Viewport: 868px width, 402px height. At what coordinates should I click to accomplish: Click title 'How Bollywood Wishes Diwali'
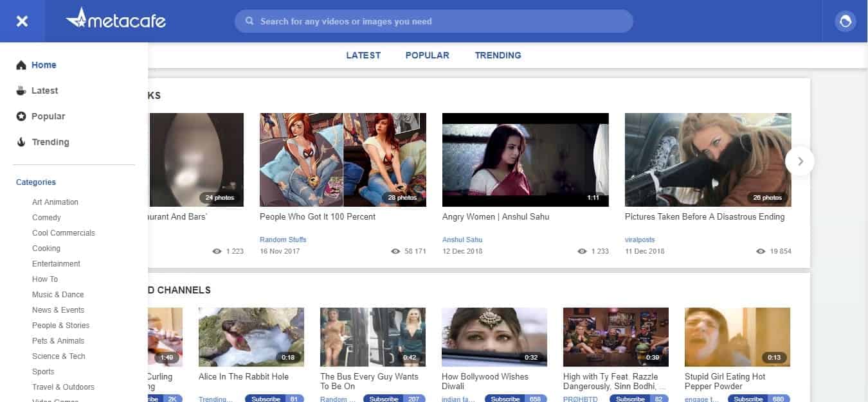pos(485,381)
